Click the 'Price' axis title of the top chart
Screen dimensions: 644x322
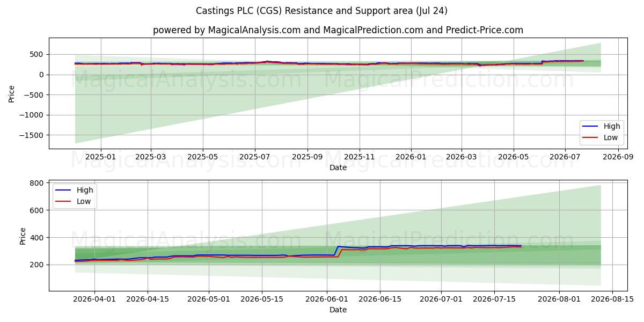click(x=12, y=93)
